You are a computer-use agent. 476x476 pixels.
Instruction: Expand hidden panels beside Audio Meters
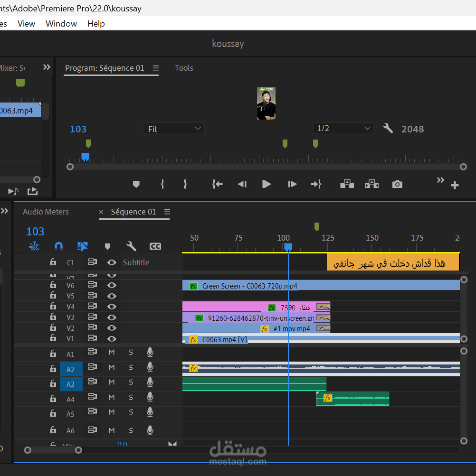(x=4, y=211)
